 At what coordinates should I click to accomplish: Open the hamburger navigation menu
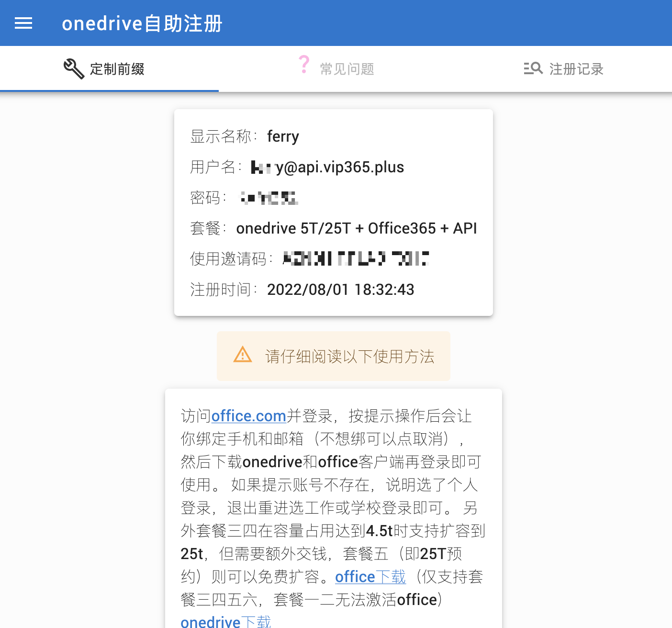point(23,23)
